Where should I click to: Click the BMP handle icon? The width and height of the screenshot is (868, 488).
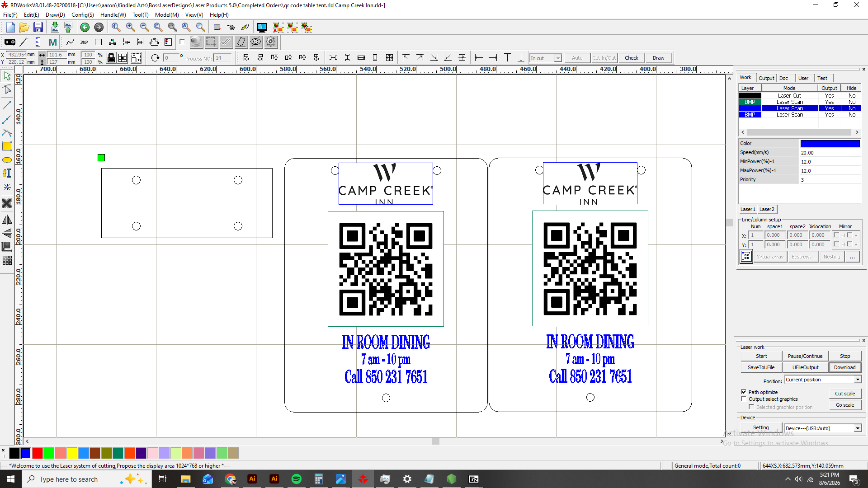[x=84, y=42]
